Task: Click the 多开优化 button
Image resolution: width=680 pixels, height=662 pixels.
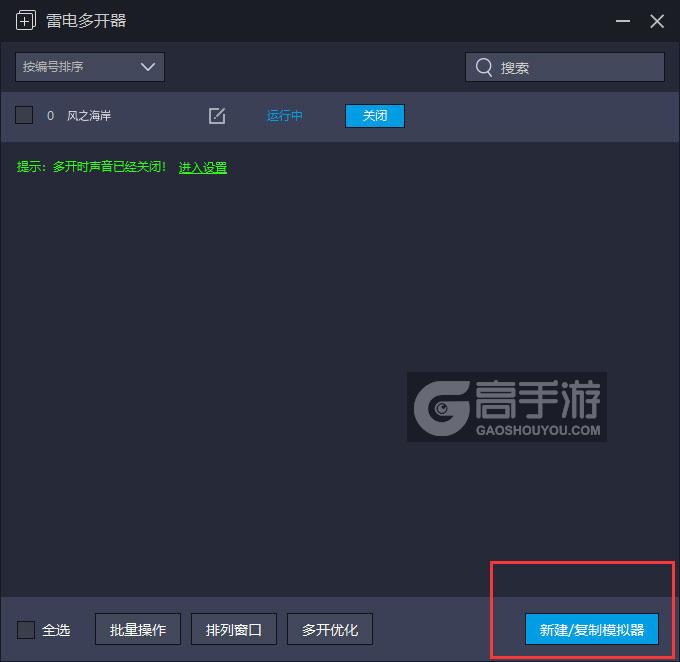Action: click(x=330, y=629)
